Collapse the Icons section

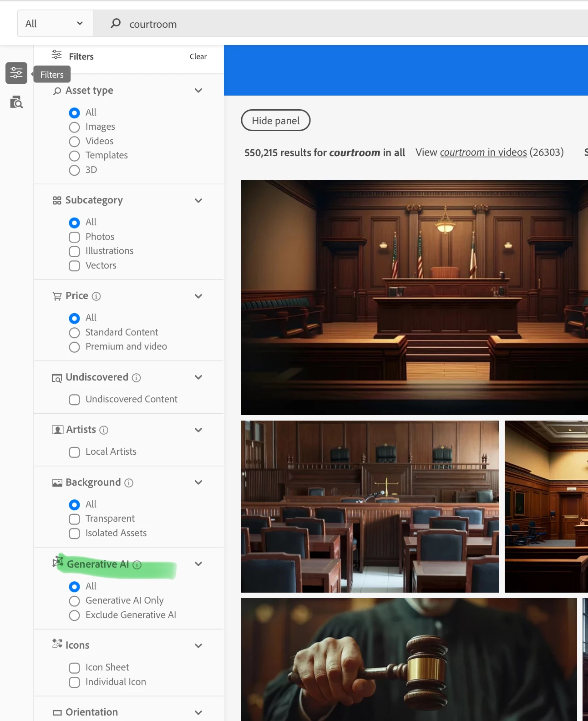198,646
